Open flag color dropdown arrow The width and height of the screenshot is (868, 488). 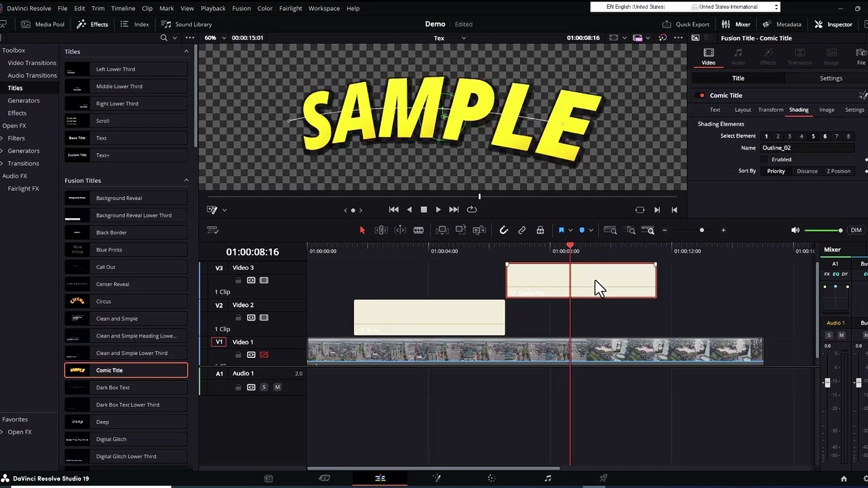[570, 230]
